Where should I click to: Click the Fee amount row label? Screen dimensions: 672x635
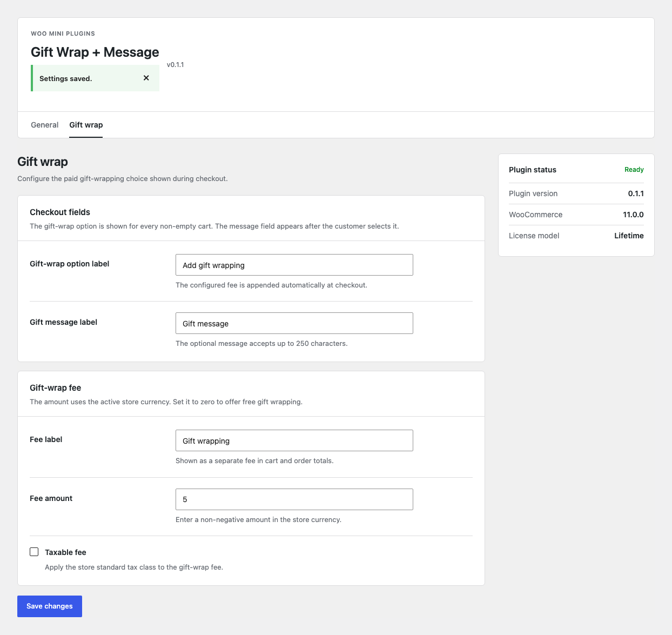(x=51, y=498)
